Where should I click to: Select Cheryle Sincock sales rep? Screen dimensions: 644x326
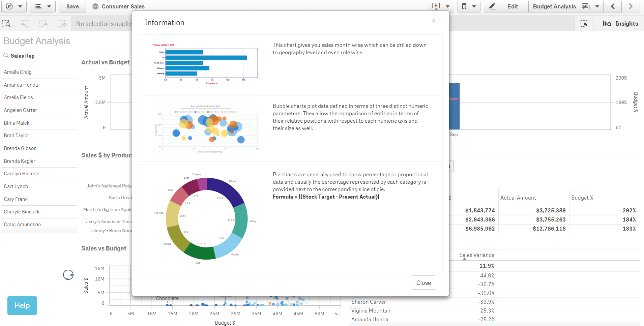pyautogui.click(x=39, y=212)
